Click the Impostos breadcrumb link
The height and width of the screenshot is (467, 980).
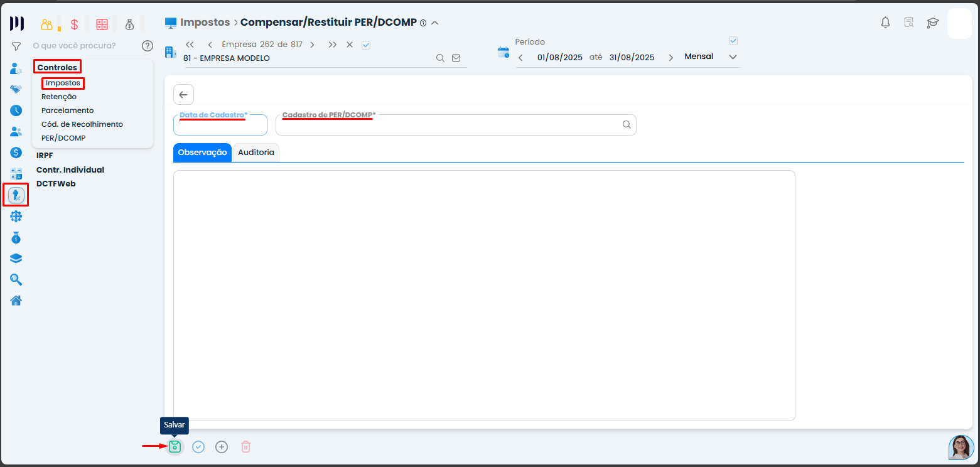[205, 23]
